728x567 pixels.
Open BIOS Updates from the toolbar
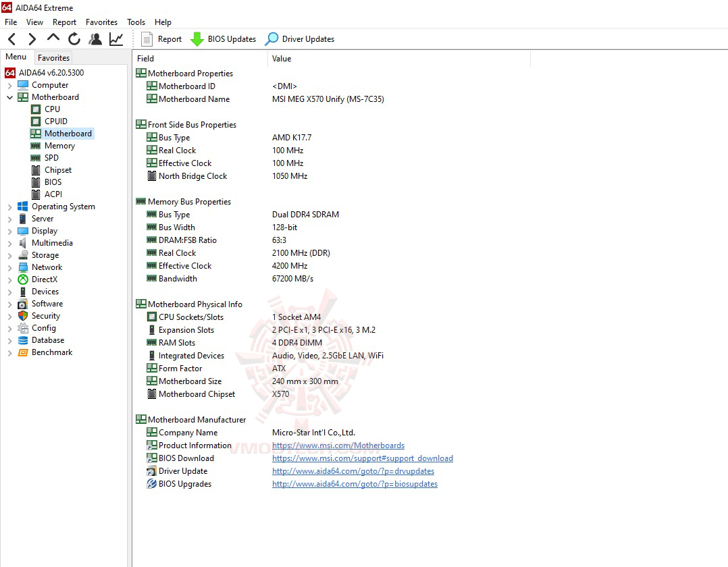point(223,38)
